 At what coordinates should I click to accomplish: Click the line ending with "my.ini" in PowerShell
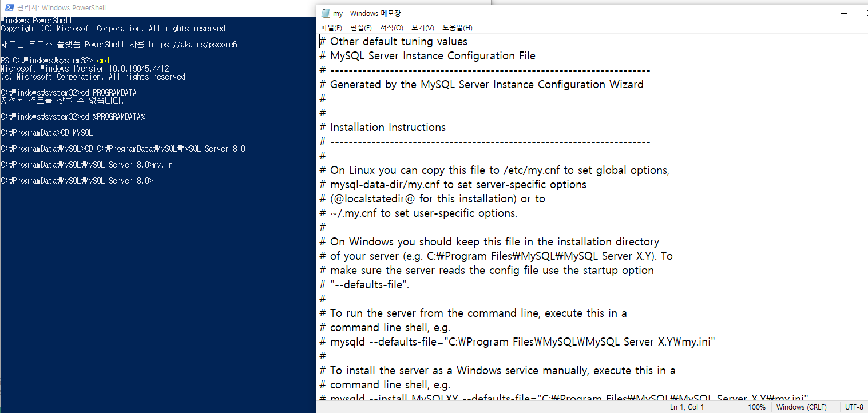click(x=89, y=164)
